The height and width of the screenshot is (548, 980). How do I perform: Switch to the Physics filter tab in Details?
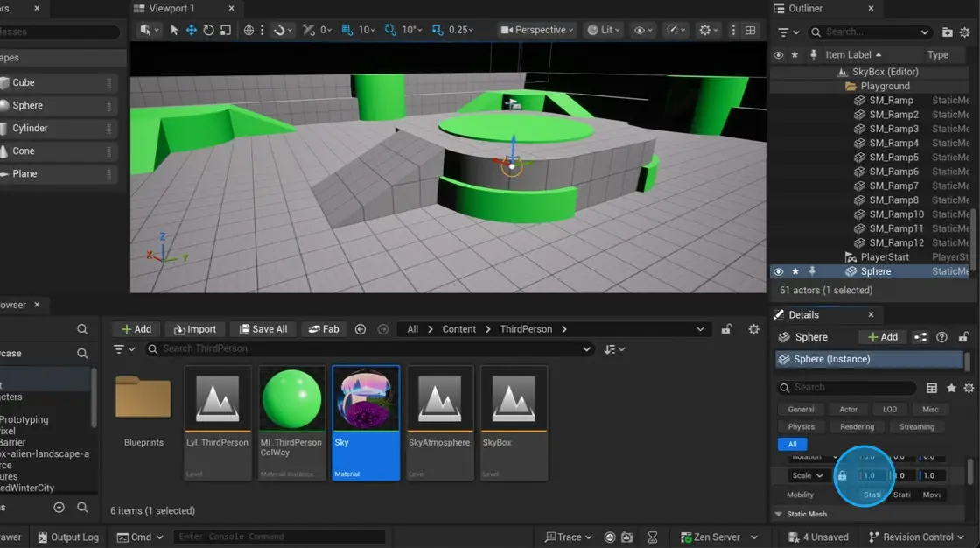pos(801,427)
